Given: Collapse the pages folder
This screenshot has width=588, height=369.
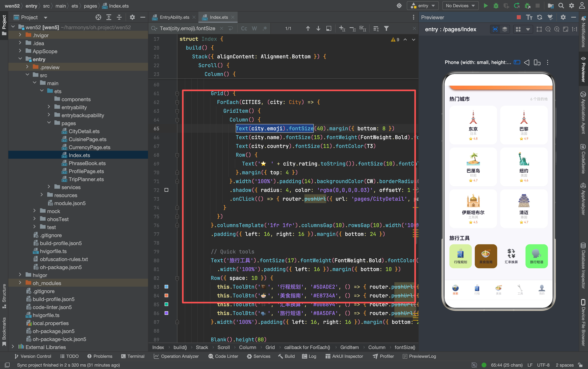Looking at the screenshot, I should (x=49, y=123).
